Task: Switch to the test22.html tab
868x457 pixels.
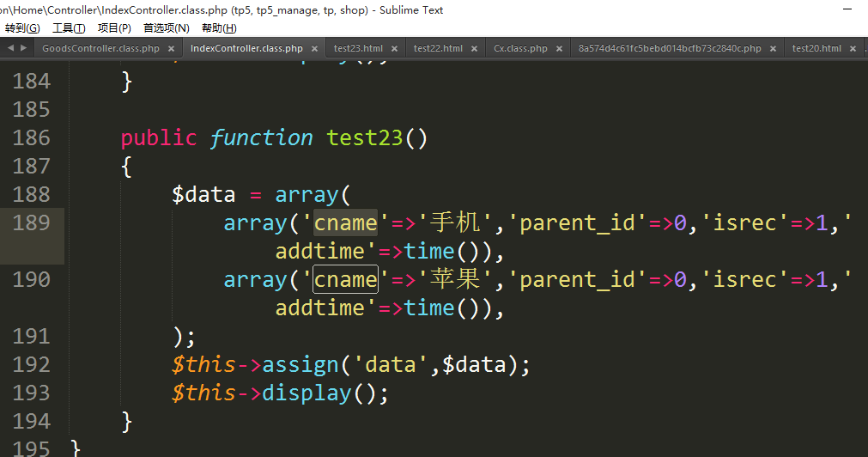Action: (x=438, y=49)
